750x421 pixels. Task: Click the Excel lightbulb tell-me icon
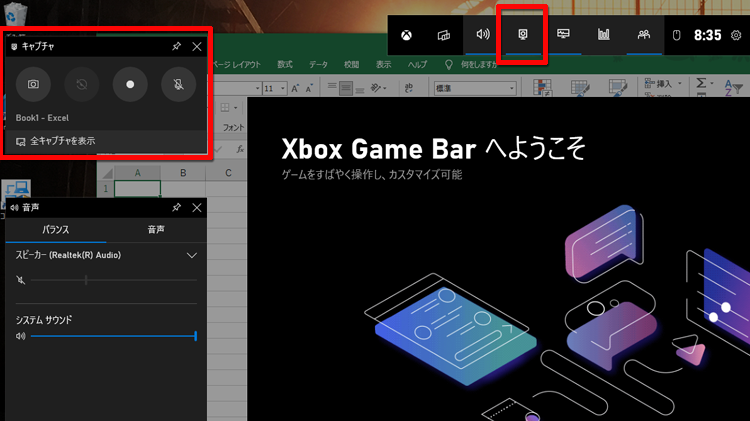click(448, 65)
